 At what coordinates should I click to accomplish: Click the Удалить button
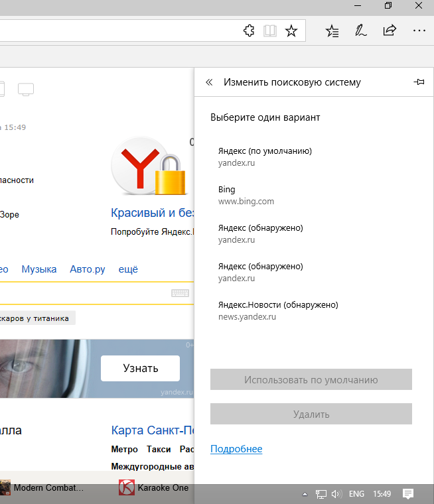[x=311, y=414]
